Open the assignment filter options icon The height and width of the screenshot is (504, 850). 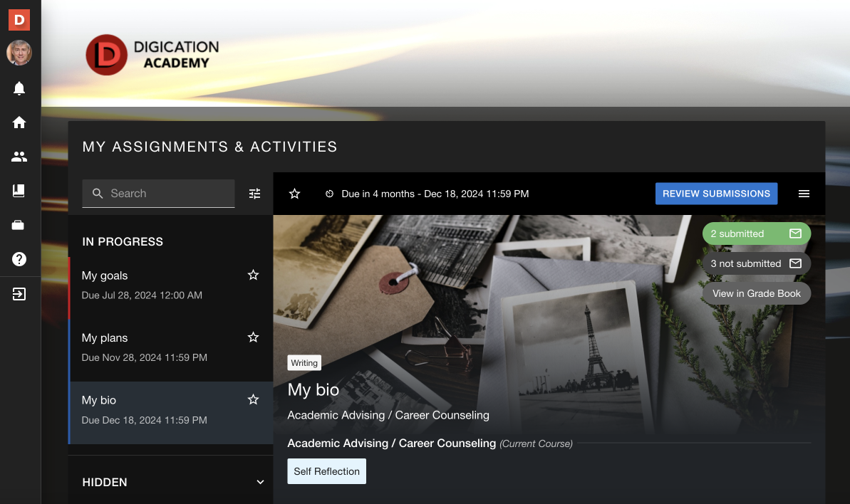pyautogui.click(x=255, y=194)
